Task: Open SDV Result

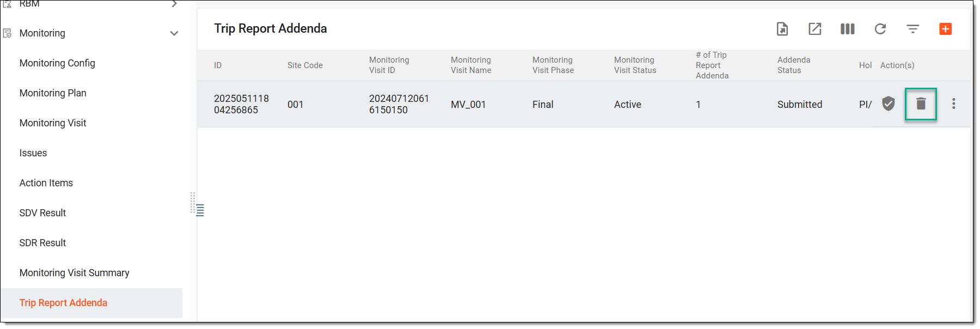Action: click(42, 213)
